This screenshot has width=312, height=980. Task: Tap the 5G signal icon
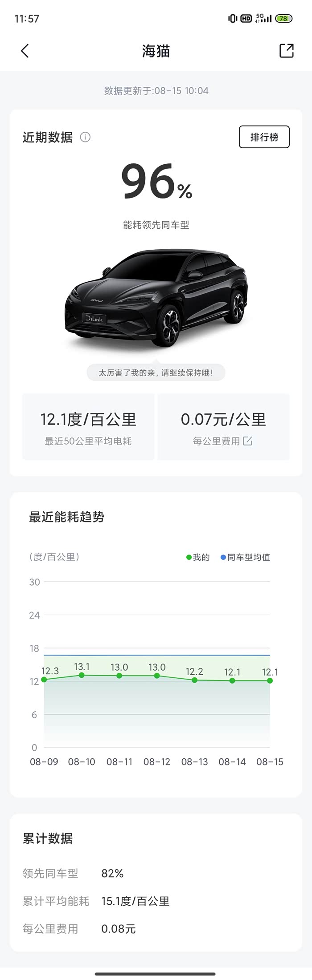click(263, 18)
